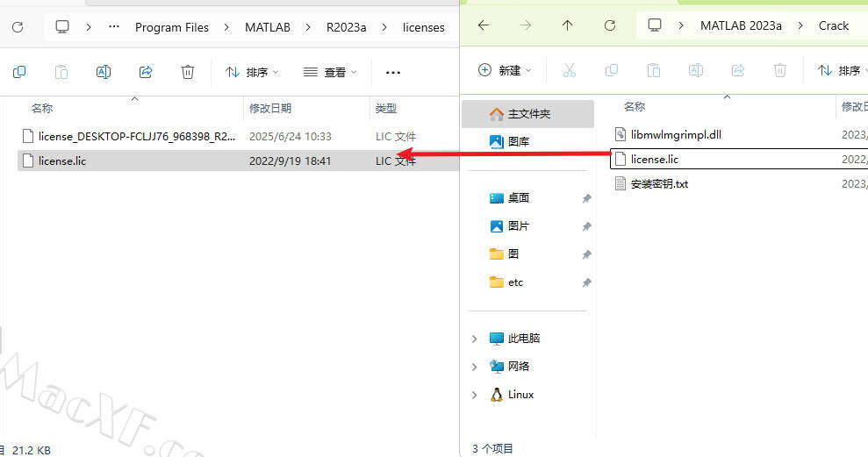Show hidden breadcrumb path via ellipsis in left window
This screenshot has height=457, width=868.
[114, 26]
